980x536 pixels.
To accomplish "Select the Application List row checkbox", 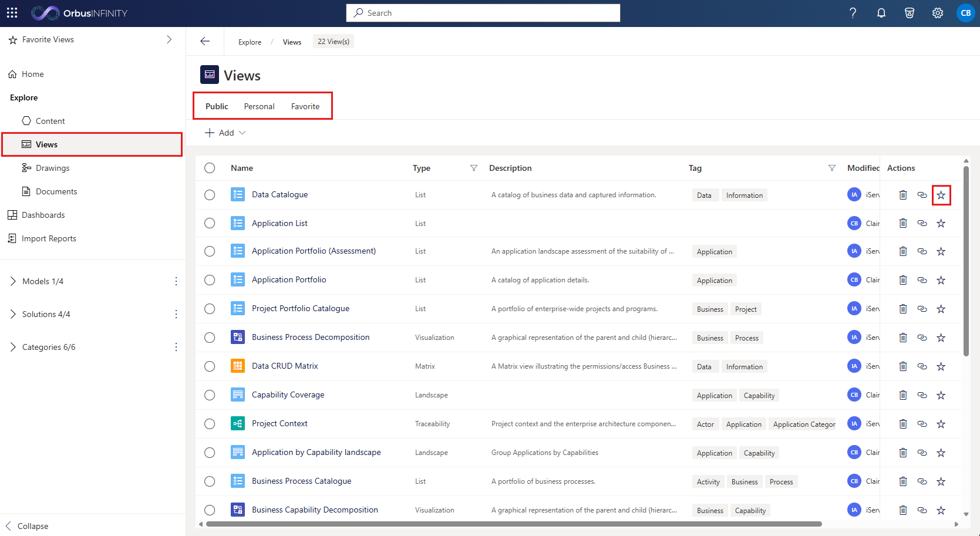I will pos(210,223).
